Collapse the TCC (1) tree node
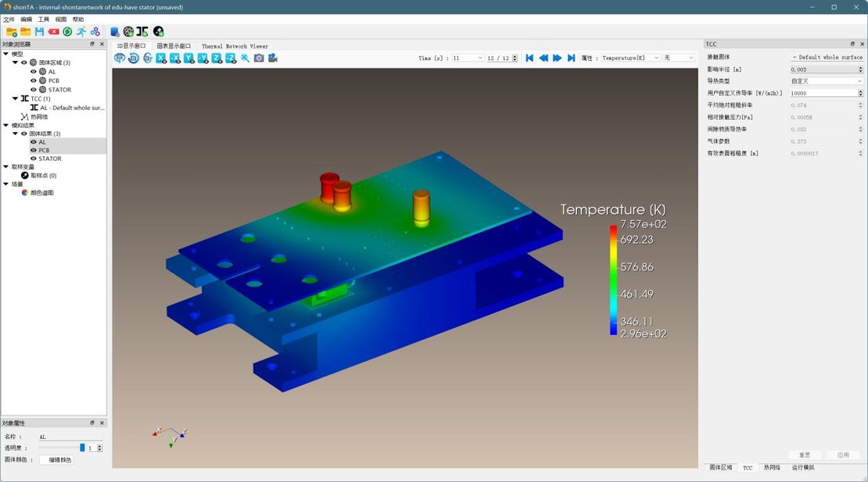The width and height of the screenshot is (868, 482). pos(16,98)
